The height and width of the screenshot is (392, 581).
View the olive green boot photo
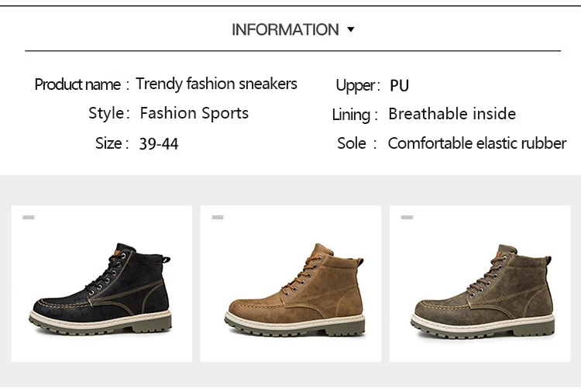pyautogui.click(x=480, y=284)
